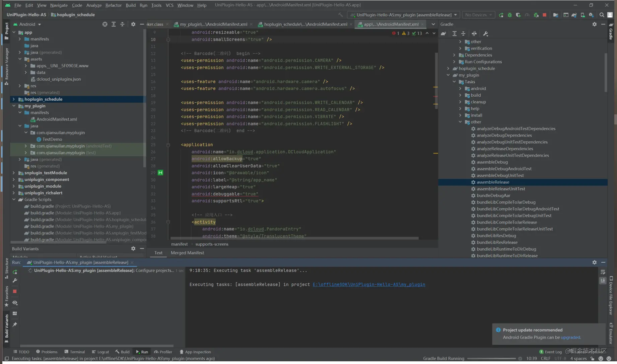Image resolution: width=617 pixels, height=364 pixels.
Task: Click the Gradle Build Running progress bar
Action: pyautogui.click(x=491, y=359)
